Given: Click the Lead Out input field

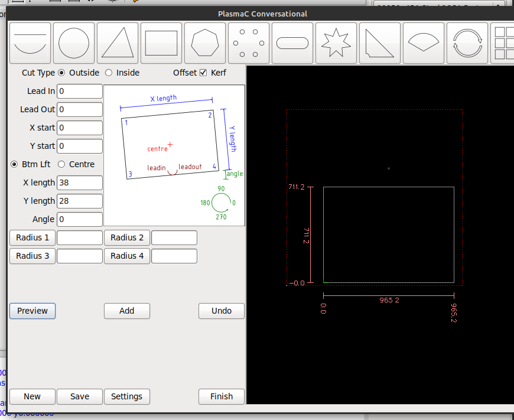Looking at the screenshot, I should pyautogui.click(x=80, y=109).
